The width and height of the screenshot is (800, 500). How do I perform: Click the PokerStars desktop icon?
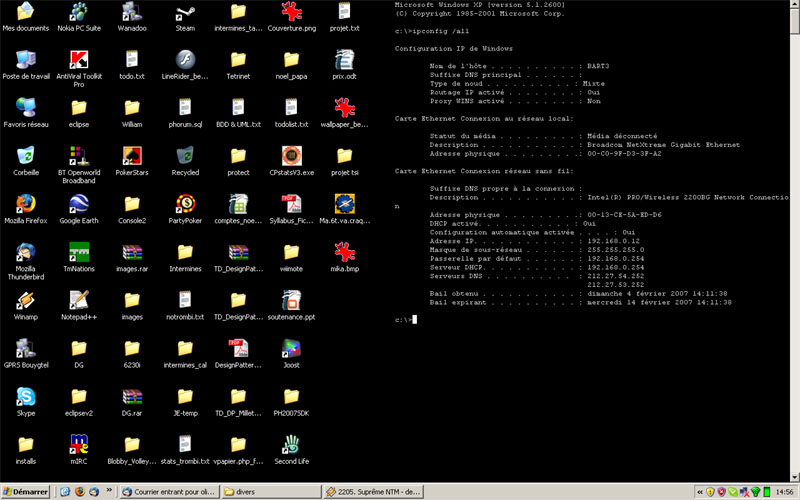(132, 155)
